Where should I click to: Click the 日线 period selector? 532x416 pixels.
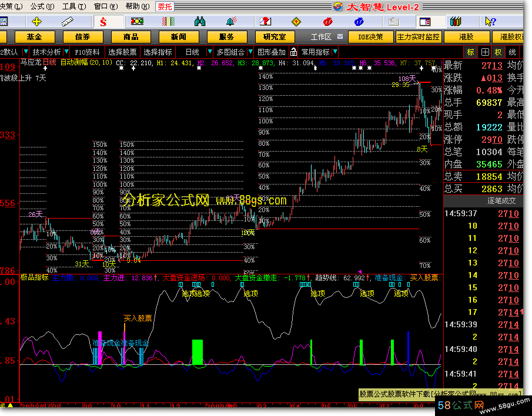click(192, 52)
